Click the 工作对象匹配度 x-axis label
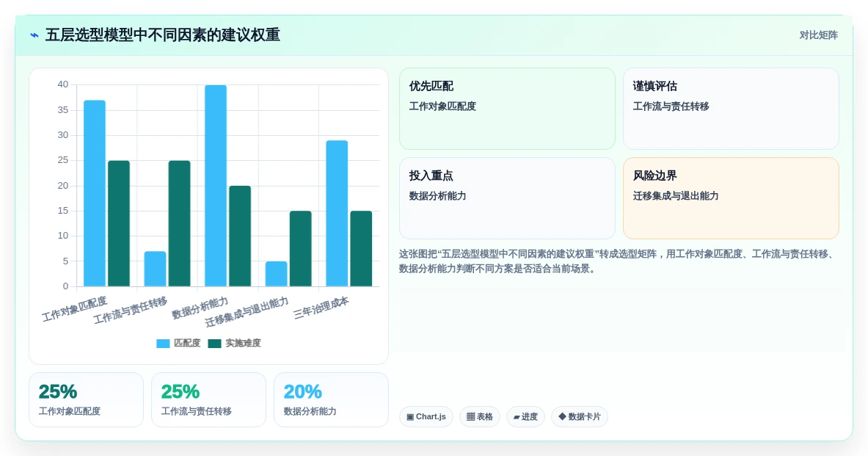868x456 pixels. [75, 309]
